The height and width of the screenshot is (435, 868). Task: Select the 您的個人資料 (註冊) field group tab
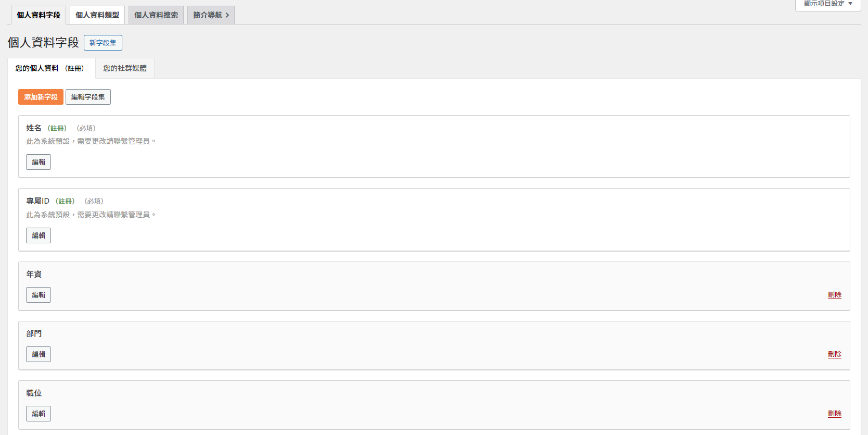(50, 68)
